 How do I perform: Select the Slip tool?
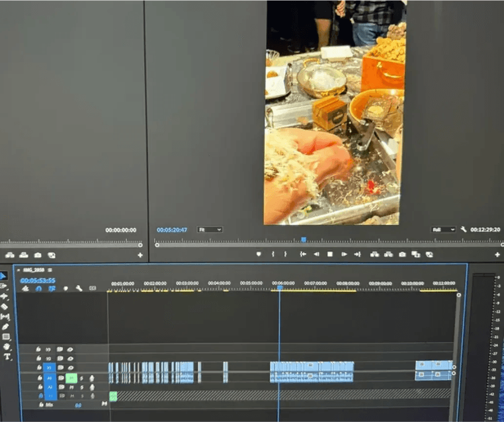point(5,317)
